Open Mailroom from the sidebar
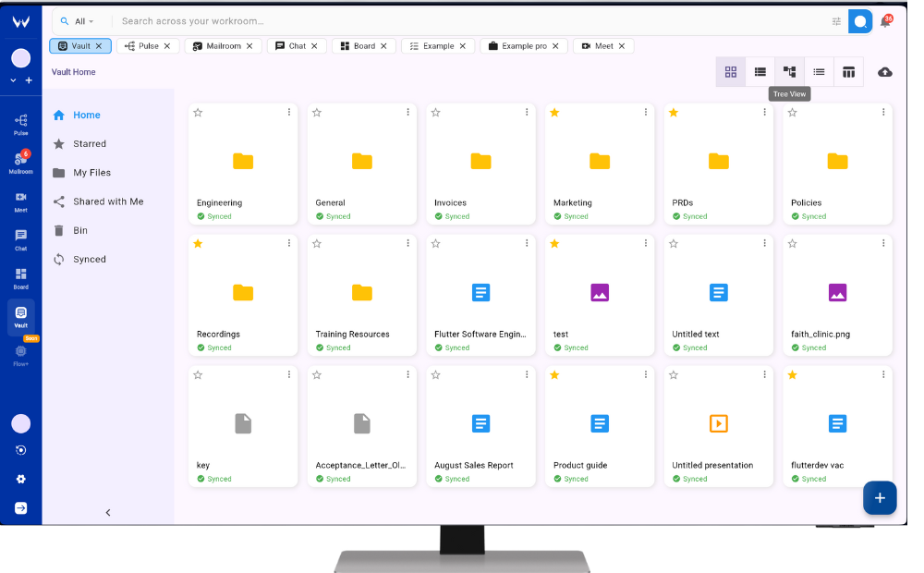This screenshot has width=924, height=573. 20,163
